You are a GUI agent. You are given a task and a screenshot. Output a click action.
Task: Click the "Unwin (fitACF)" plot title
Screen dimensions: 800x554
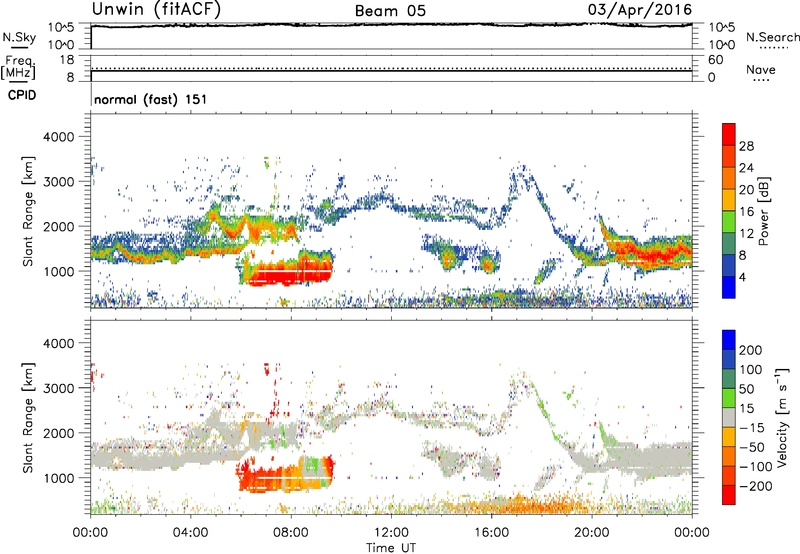click(156, 9)
